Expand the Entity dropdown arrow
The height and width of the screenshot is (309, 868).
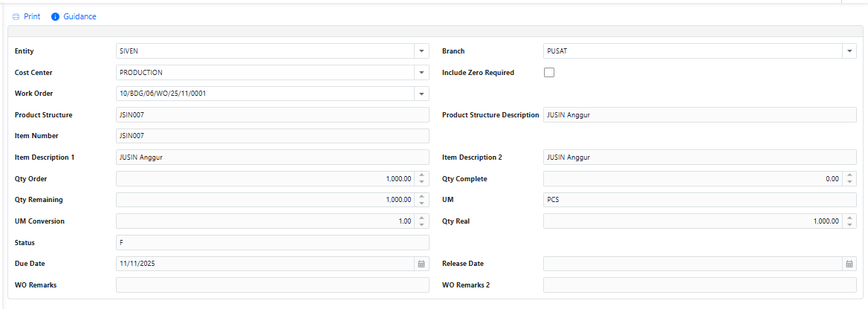tap(421, 51)
